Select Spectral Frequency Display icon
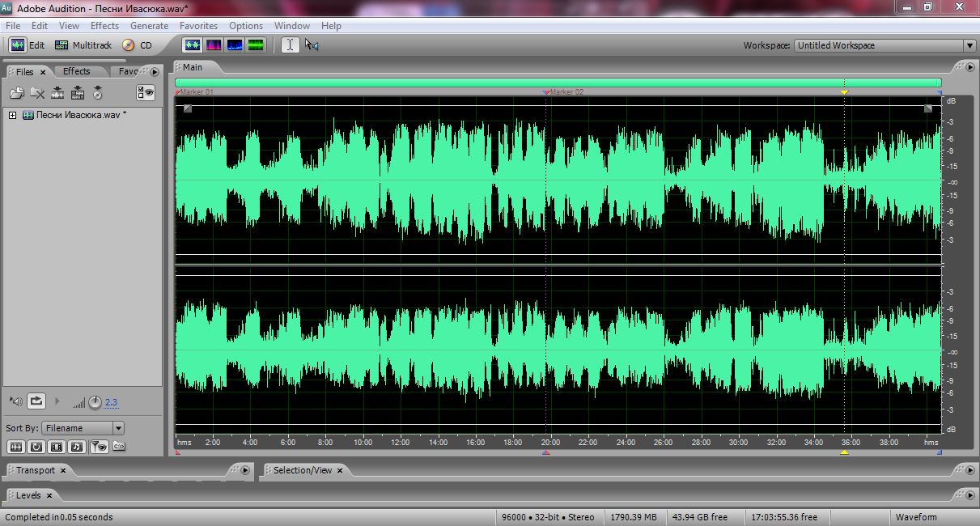The width and height of the screenshot is (980, 526). coord(214,45)
